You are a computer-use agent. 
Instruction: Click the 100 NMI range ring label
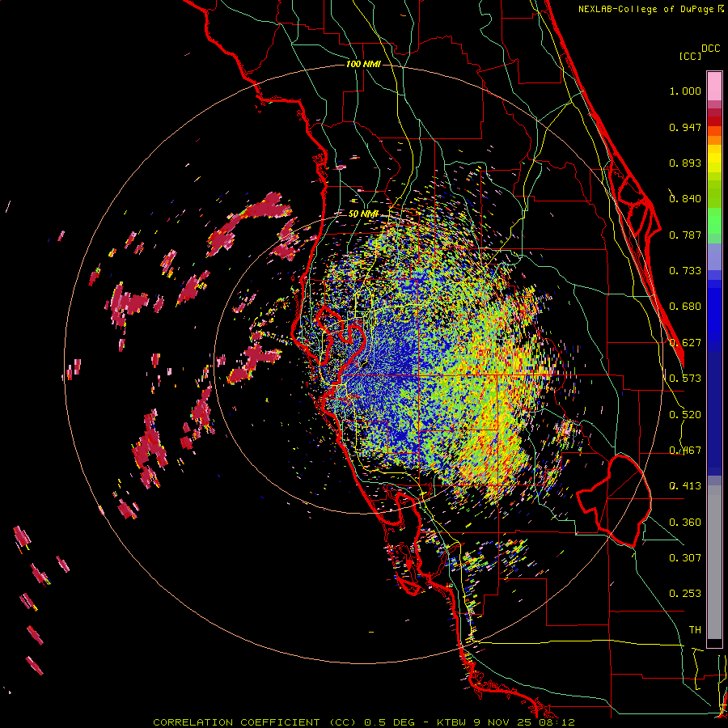pos(363,64)
